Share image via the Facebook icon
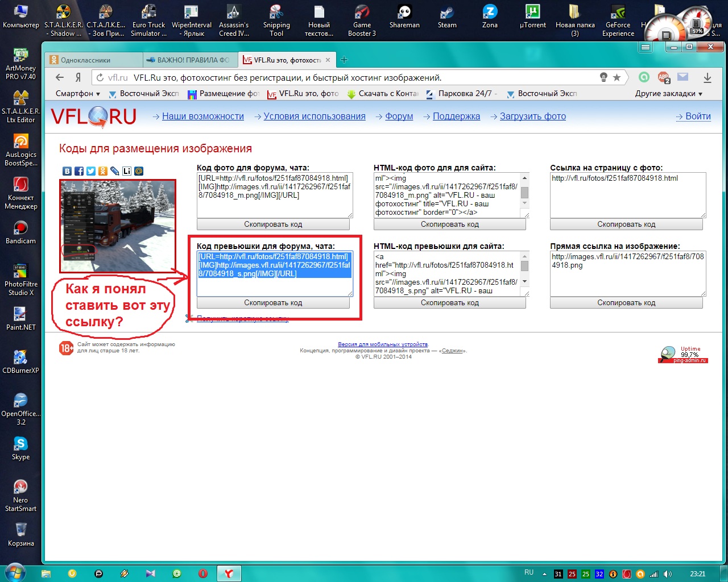 click(x=79, y=171)
